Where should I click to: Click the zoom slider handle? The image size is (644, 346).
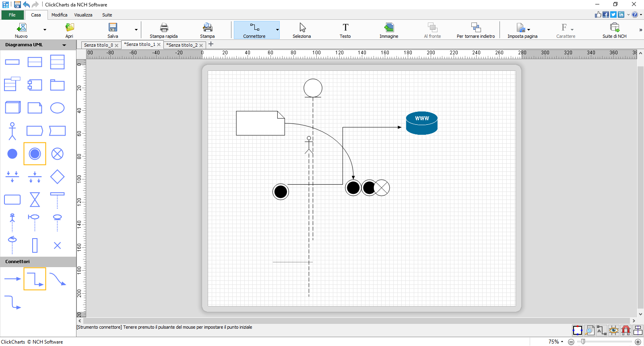click(x=583, y=342)
